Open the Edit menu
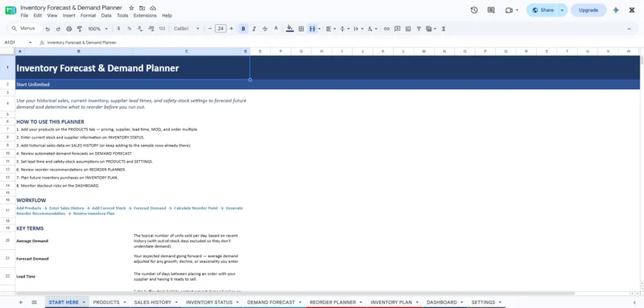Image resolution: width=644 pixels, height=308 pixels. (x=37, y=15)
